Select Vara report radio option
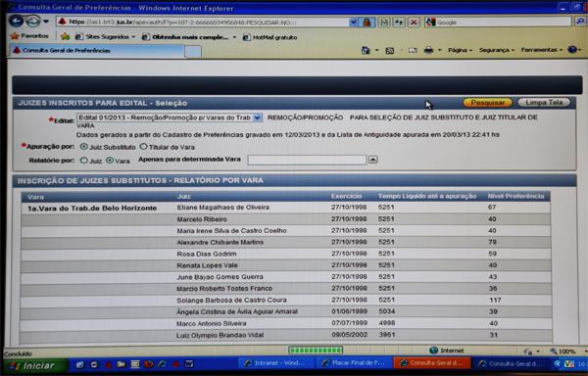Image resolution: width=588 pixels, height=376 pixels. point(110,161)
